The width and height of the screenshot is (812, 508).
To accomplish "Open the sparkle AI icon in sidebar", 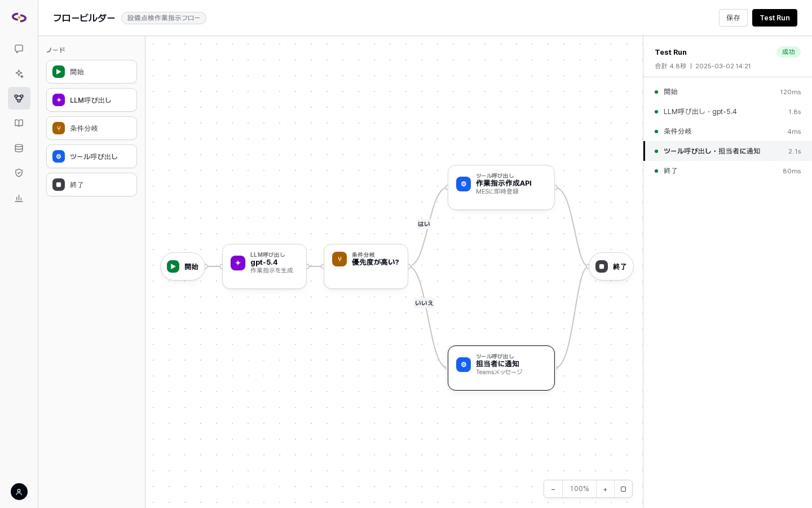I will (x=19, y=74).
